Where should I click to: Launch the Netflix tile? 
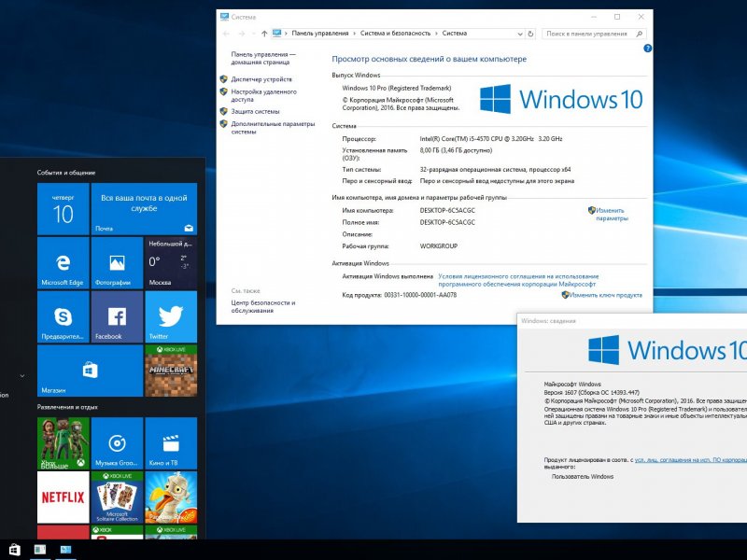pyautogui.click(x=63, y=497)
